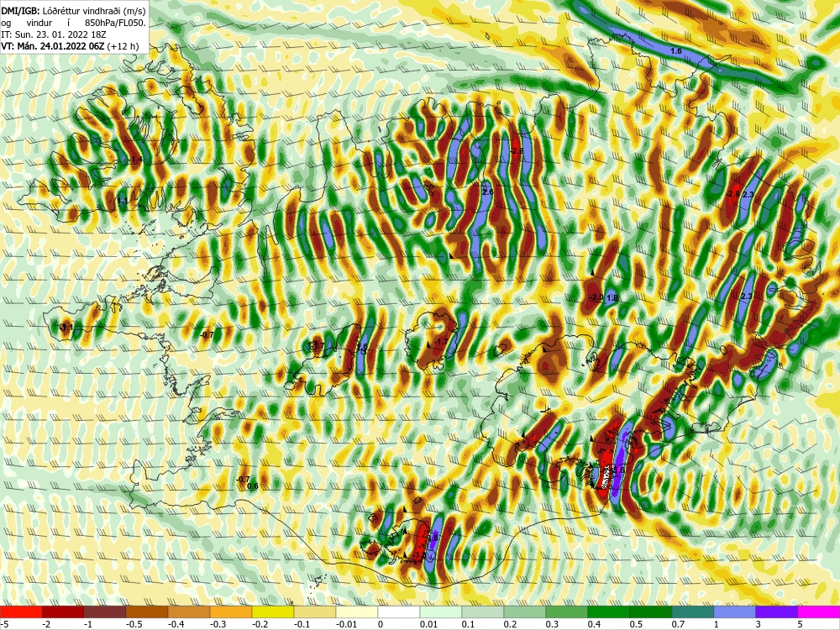The image size is (840, 630).
Task: Select the brown legend swatch above -0.5
Action: [147, 612]
